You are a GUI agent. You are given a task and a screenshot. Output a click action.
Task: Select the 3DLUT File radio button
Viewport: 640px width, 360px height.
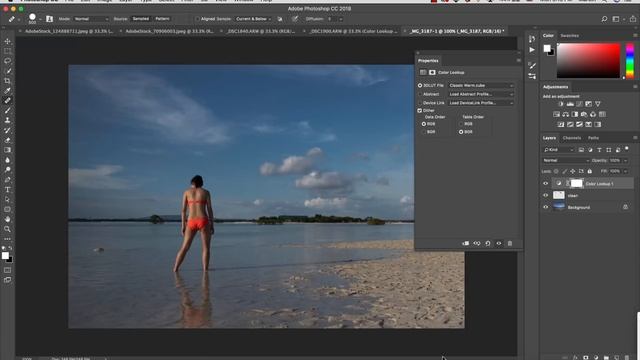(x=420, y=85)
